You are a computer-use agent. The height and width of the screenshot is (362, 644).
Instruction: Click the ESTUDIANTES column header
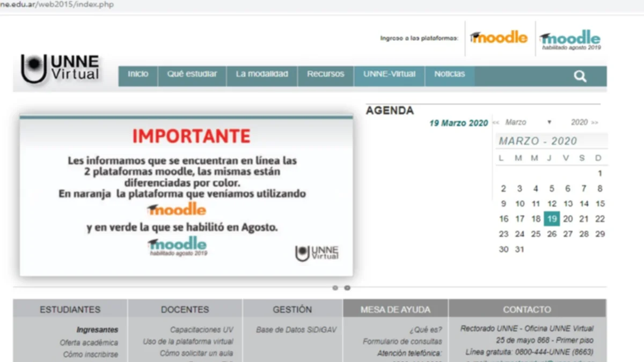(70, 309)
